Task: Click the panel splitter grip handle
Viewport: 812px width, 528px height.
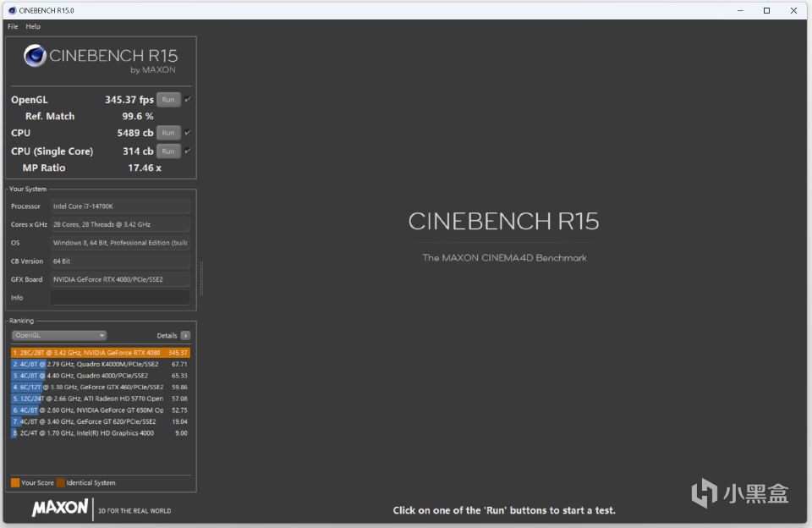Action: [201, 278]
